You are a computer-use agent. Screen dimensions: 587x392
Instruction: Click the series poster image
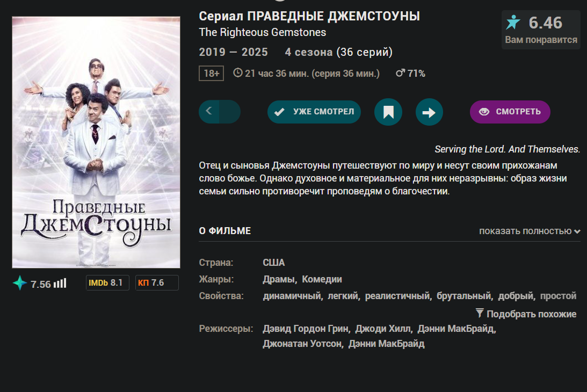coord(96,142)
